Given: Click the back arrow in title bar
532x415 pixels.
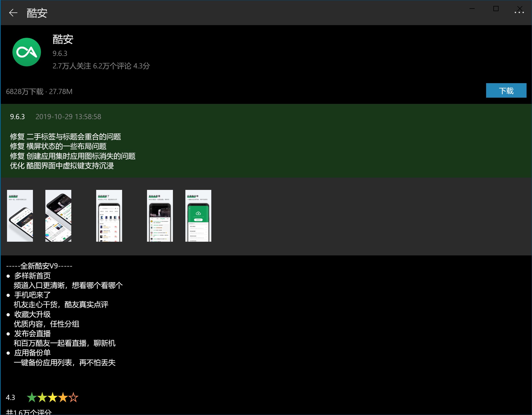Looking at the screenshot, I should point(13,13).
